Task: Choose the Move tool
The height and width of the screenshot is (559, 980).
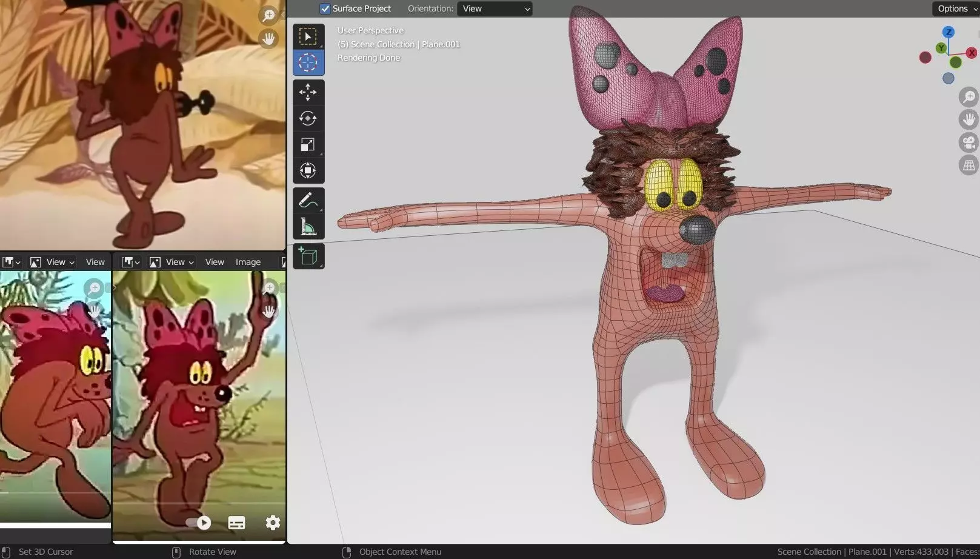Action: (308, 92)
